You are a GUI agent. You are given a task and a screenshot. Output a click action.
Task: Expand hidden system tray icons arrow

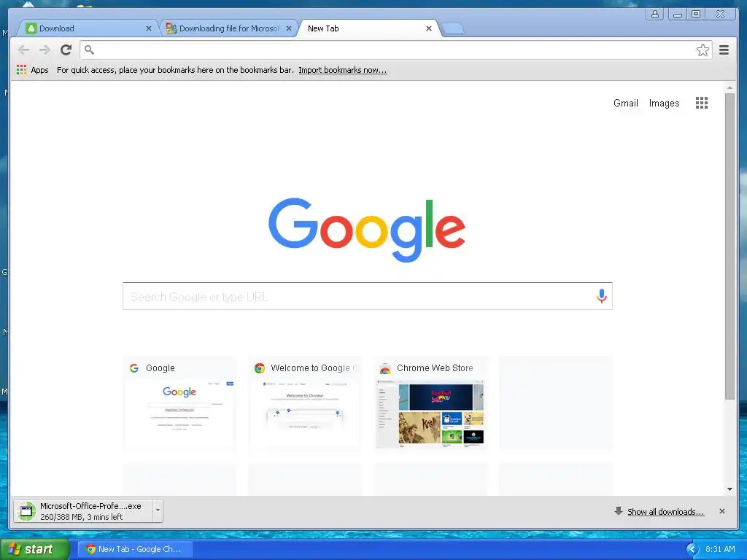pos(692,549)
